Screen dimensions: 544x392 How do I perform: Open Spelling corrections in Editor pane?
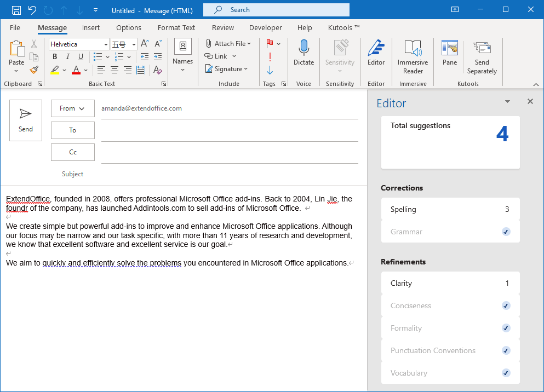coord(450,209)
